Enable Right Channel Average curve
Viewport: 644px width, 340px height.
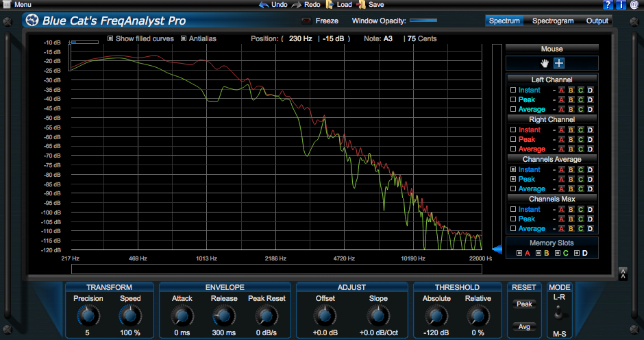513,149
